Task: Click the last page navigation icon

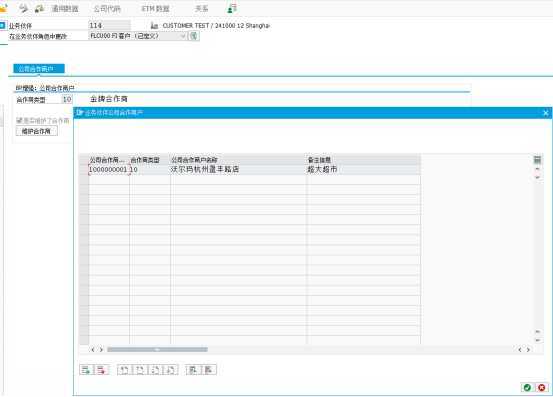Action: 171,370
